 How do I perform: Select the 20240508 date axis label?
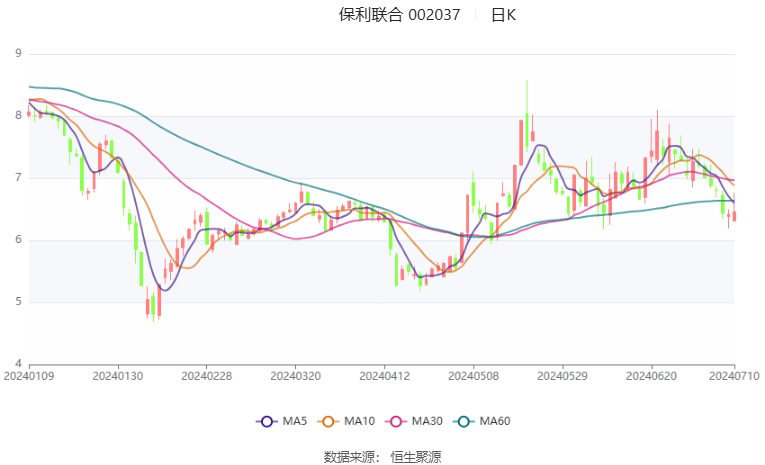pos(473,376)
